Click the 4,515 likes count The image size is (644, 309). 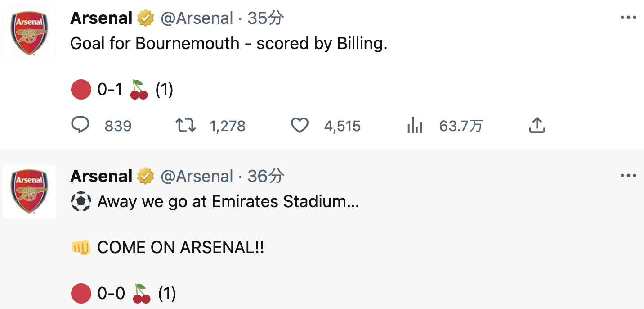[x=342, y=126]
